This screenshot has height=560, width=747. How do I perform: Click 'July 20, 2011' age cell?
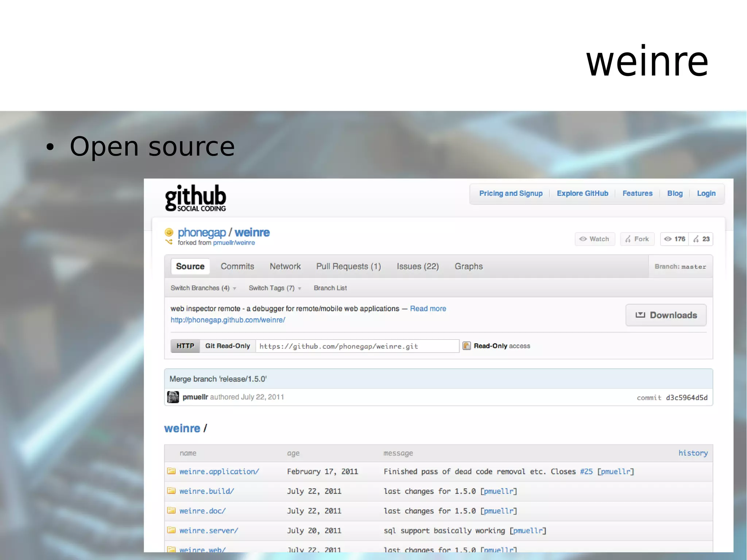(x=314, y=530)
